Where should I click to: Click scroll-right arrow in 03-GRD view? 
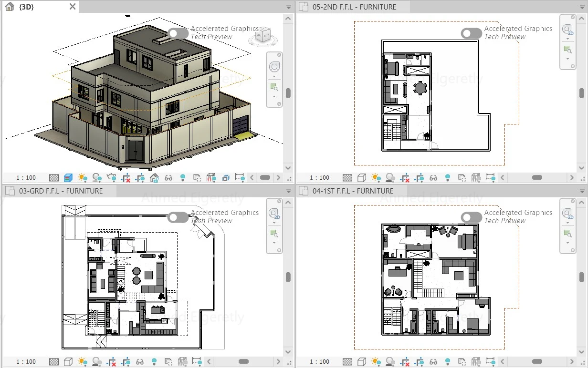pos(278,362)
